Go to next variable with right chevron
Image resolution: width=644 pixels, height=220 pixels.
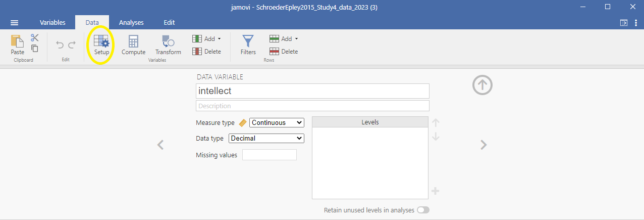[484, 145]
